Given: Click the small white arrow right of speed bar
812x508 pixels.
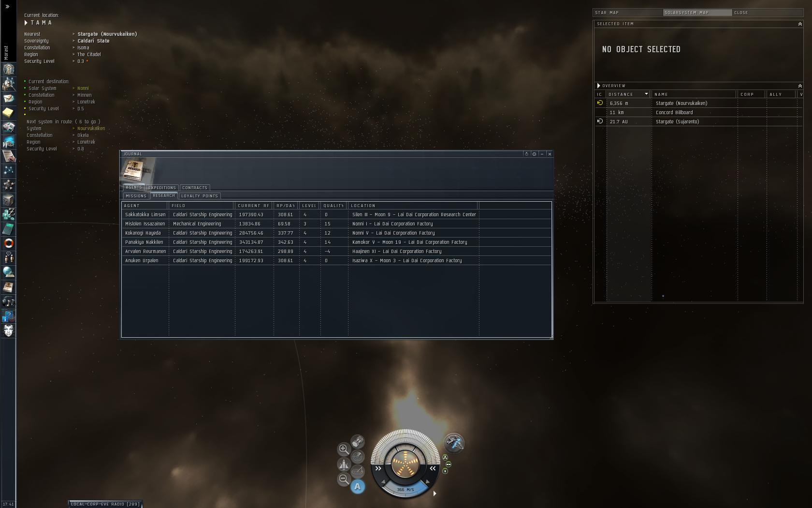Looking at the screenshot, I should click(x=435, y=493).
